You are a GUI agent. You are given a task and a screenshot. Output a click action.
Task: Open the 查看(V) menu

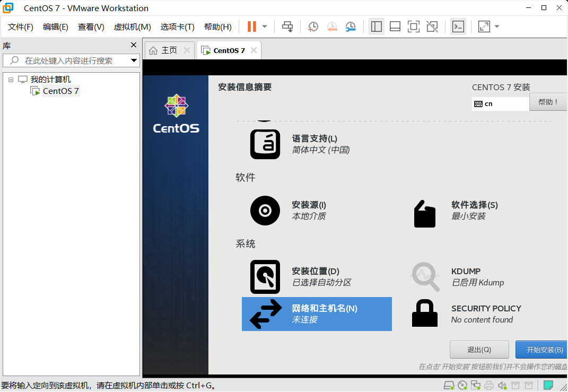[91, 27]
